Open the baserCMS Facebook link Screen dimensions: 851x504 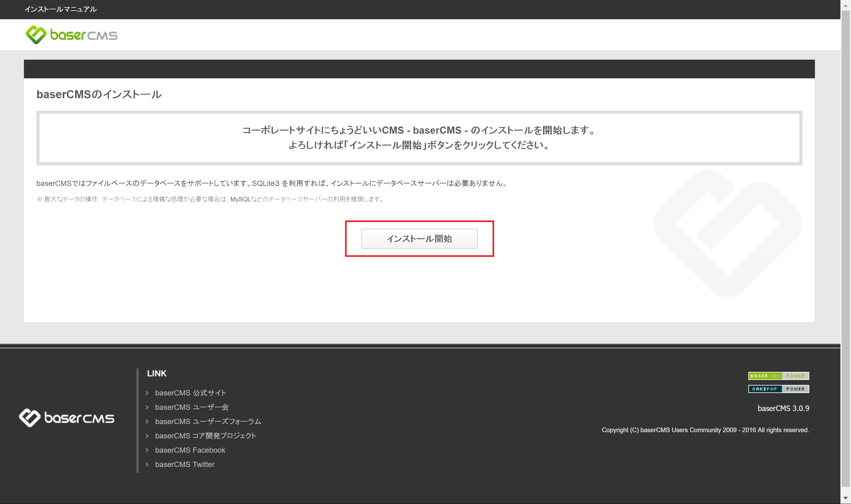pos(190,450)
